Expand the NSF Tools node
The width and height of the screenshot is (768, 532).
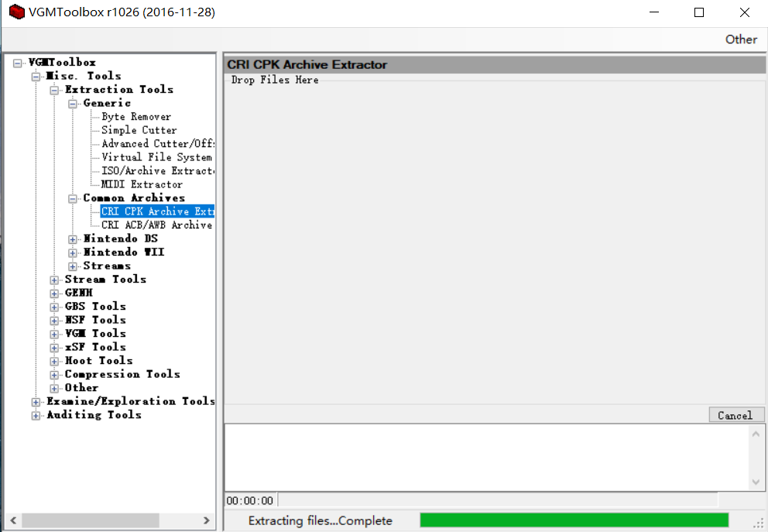[x=54, y=321]
